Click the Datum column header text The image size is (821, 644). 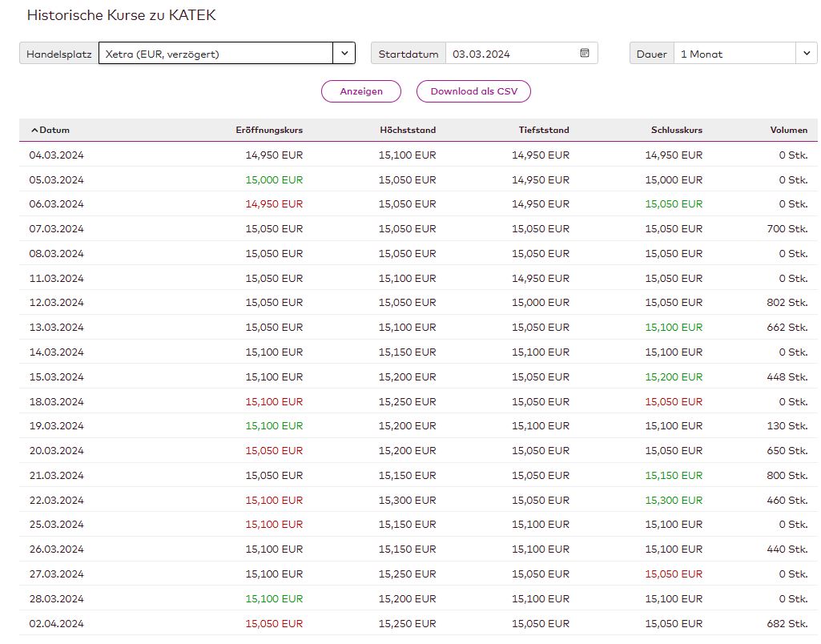(x=54, y=131)
